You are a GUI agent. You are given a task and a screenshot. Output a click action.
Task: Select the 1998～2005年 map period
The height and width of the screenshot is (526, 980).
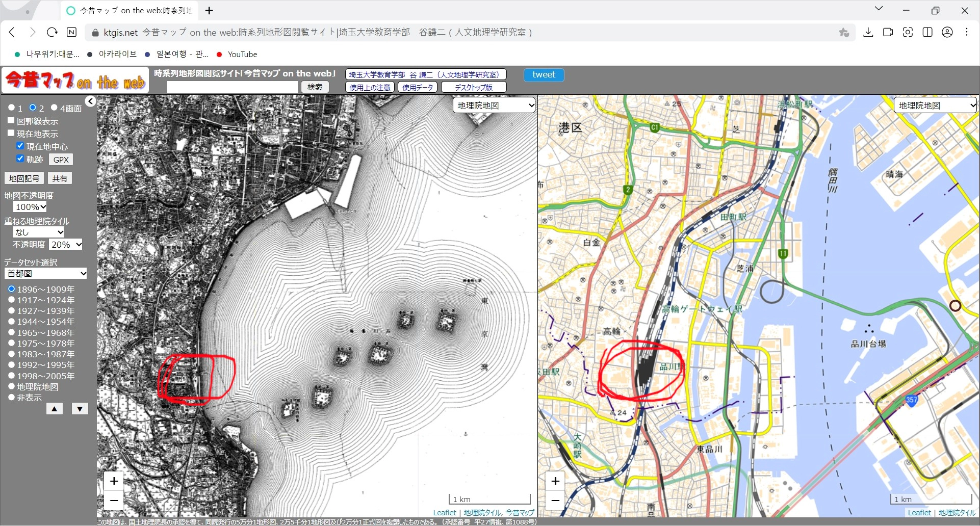coord(11,376)
